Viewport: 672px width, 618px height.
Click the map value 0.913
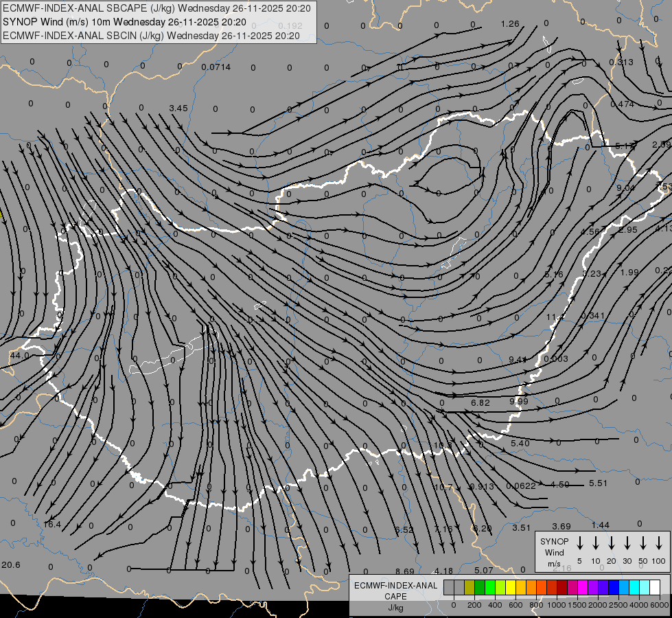[x=482, y=486]
